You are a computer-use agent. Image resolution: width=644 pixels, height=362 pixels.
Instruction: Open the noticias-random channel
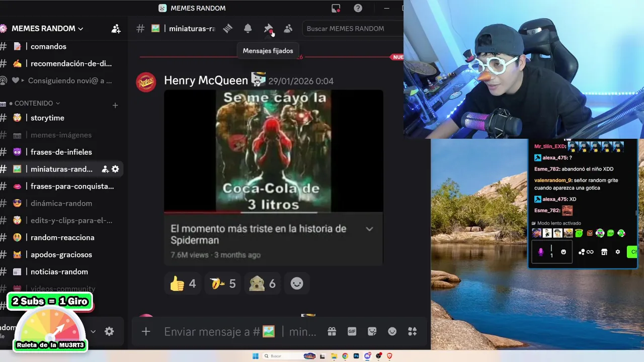[x=59, y=272]
